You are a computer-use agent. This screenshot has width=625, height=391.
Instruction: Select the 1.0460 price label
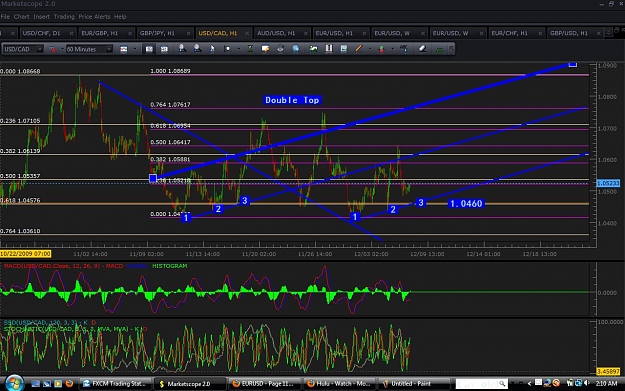[x=466, y=204]
